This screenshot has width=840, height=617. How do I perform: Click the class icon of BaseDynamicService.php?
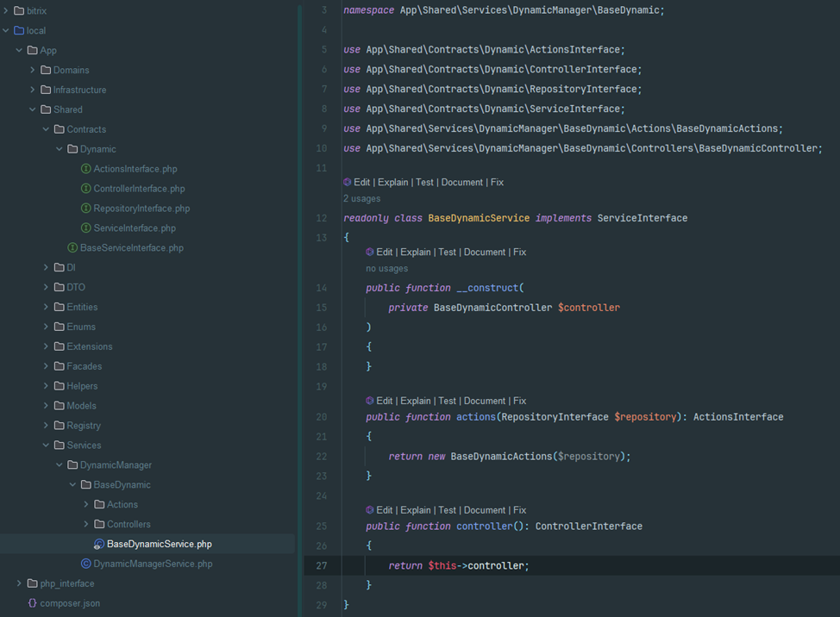tap(99, 545)
